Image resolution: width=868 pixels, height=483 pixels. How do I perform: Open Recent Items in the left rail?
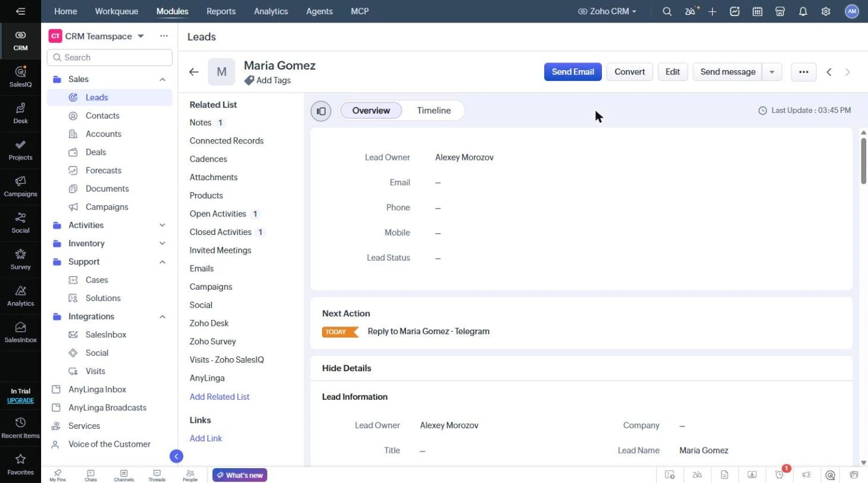pyautogui.click(x=20, y=428)
